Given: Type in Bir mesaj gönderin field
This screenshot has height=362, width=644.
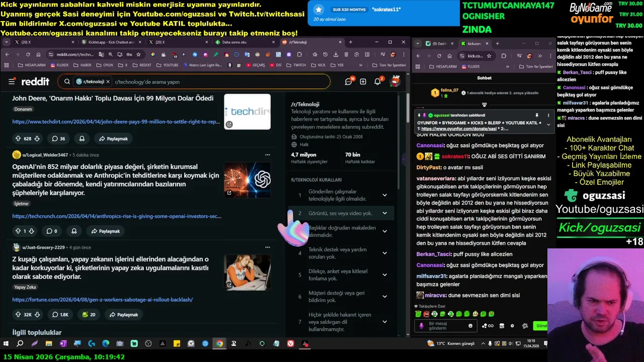Looking at the screenshot, I should click(446, 326).
